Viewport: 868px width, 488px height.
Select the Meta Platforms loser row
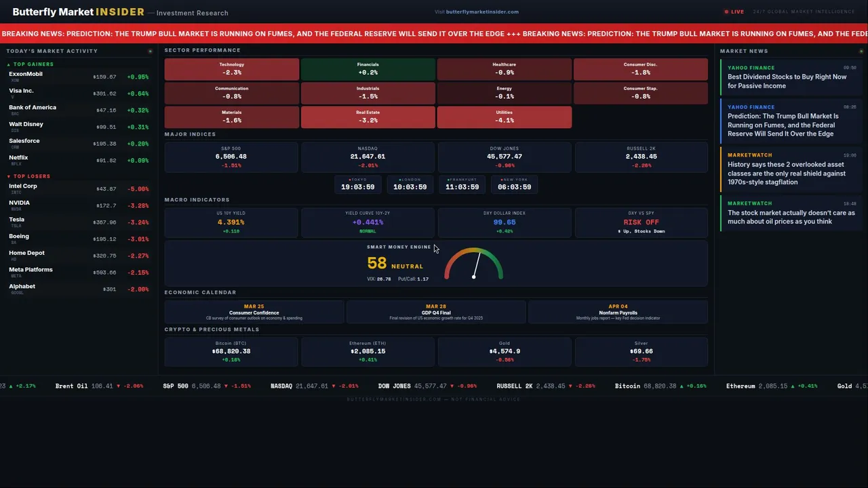pos(79,272)
